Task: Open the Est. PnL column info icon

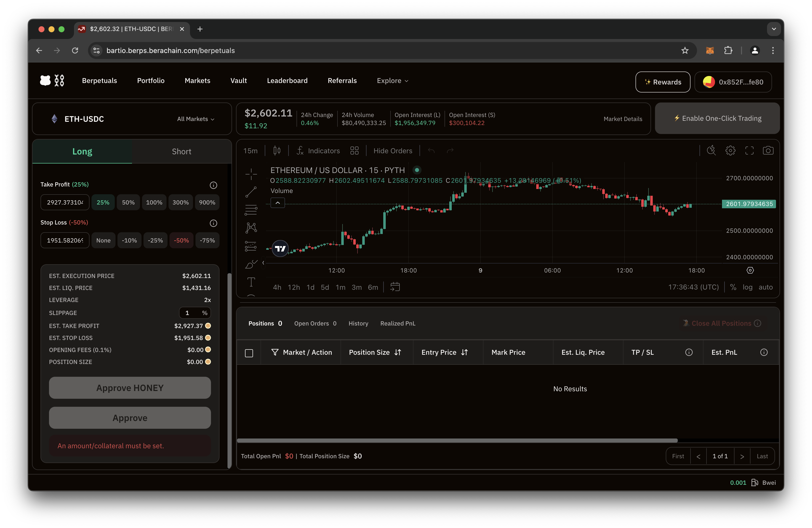Action: point(764,352)
